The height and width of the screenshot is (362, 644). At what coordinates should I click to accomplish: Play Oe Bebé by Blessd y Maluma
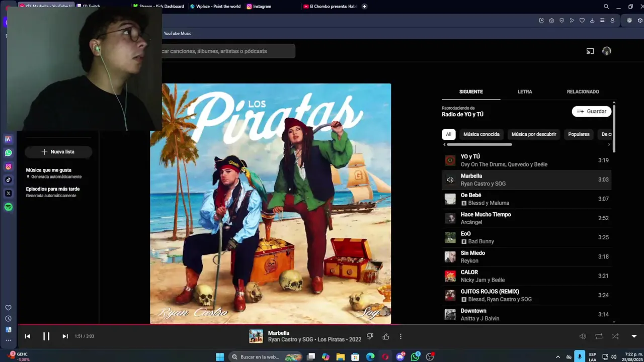pos(526,199)
